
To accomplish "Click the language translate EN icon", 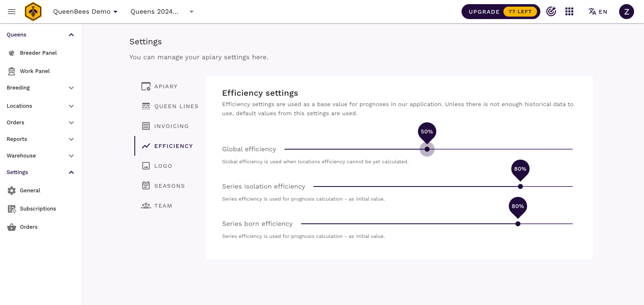I will click(598, 12).
